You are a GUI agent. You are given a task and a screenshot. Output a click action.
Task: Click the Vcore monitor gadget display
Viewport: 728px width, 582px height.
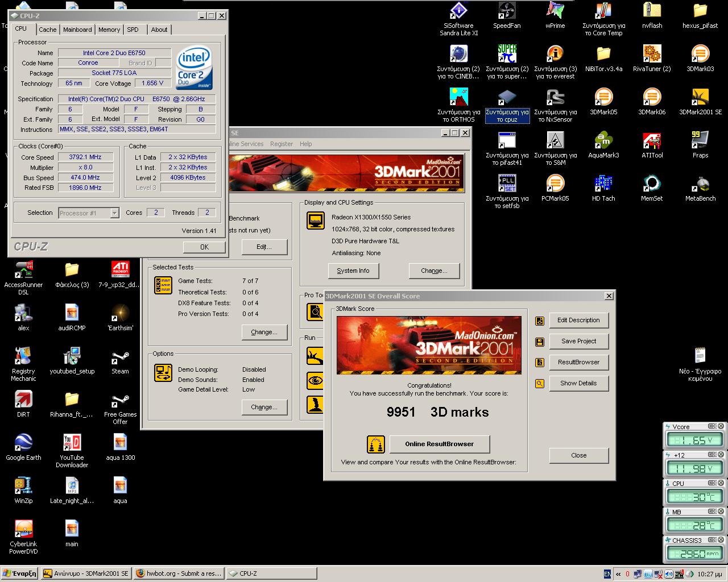point(694,440)
